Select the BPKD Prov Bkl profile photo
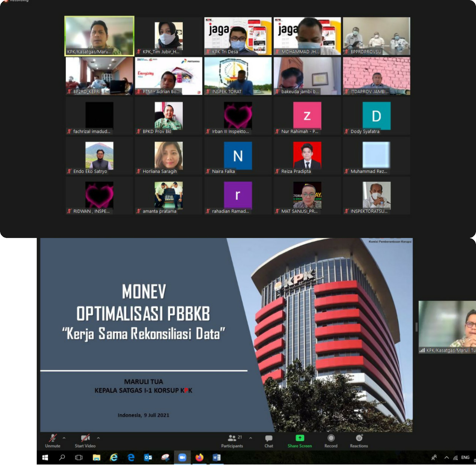Image resolution: width=476 pixels, height=476 pixels. coord(169,116)
